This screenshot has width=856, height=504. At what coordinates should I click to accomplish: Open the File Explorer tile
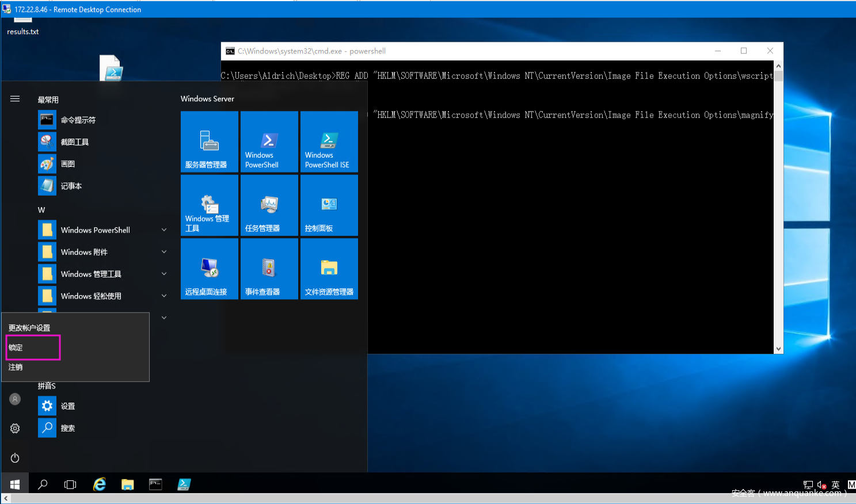[x=329, y=269]
